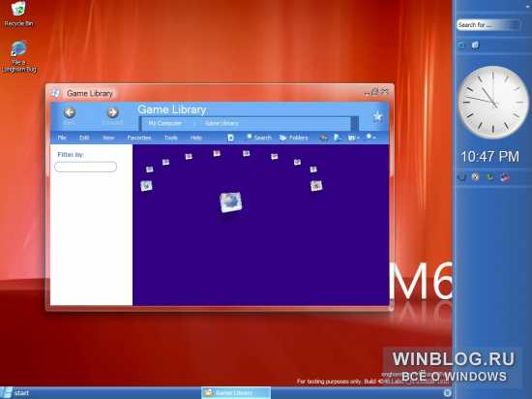The height and width of the screenshot is (399, 532).
Task: Click Game Library in the address breadcrumb
Action: click(222, 123)
